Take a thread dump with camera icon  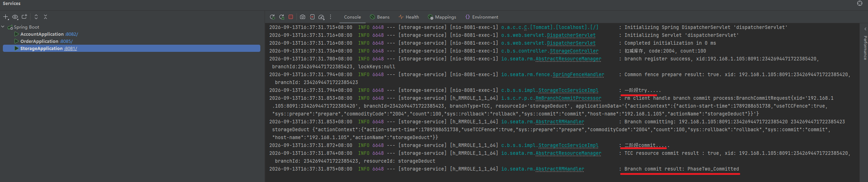tap(303, 17)
